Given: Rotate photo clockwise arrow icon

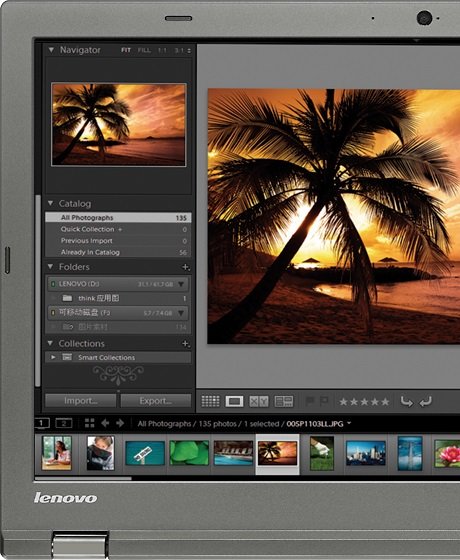Looking at the screenshot, I should click(x=426, y=401).
